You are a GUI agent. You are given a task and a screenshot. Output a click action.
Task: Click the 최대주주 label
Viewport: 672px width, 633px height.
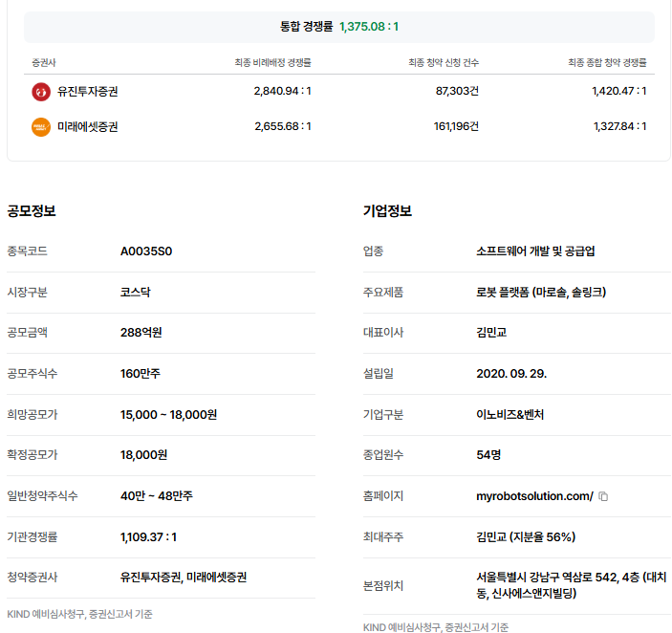click(x=383, y=537)
